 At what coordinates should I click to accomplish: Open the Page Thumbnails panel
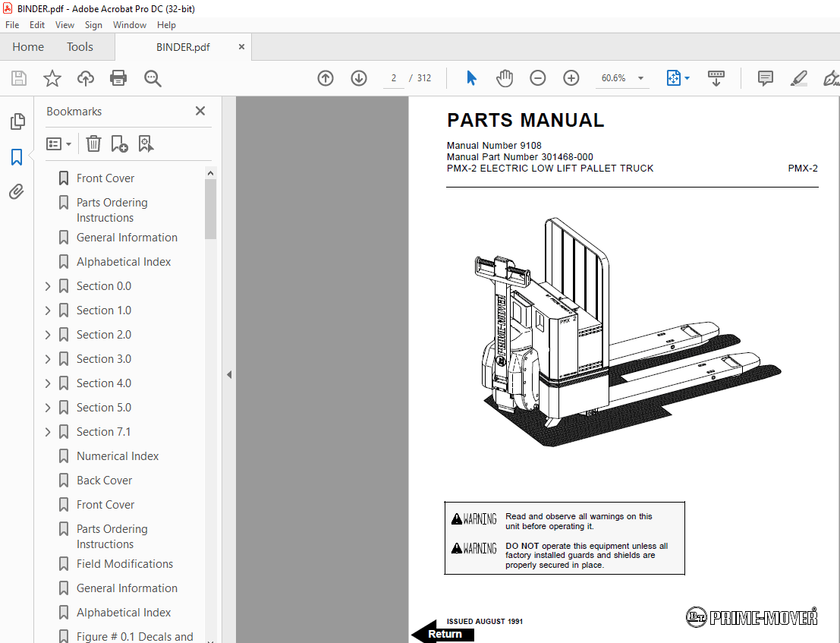pos(17,121)
